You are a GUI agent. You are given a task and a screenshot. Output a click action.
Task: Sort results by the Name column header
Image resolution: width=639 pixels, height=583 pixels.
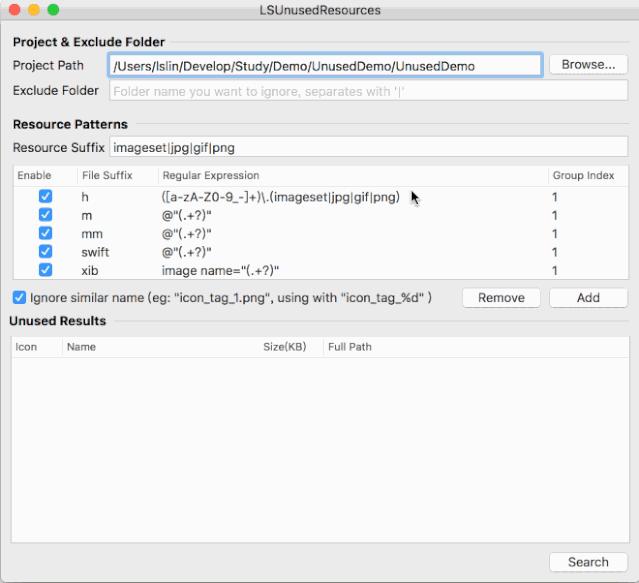click(82, 347)
